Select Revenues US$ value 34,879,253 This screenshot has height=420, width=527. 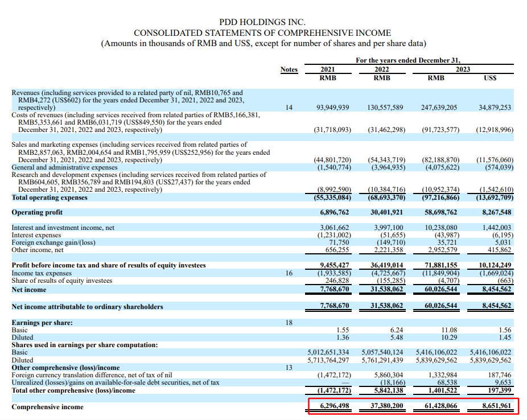click(x=495, y=108)
